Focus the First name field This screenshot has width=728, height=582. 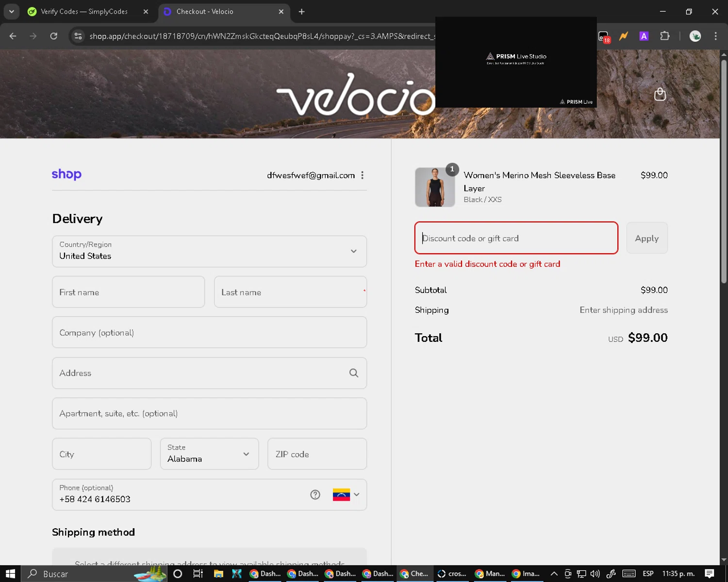128,292
